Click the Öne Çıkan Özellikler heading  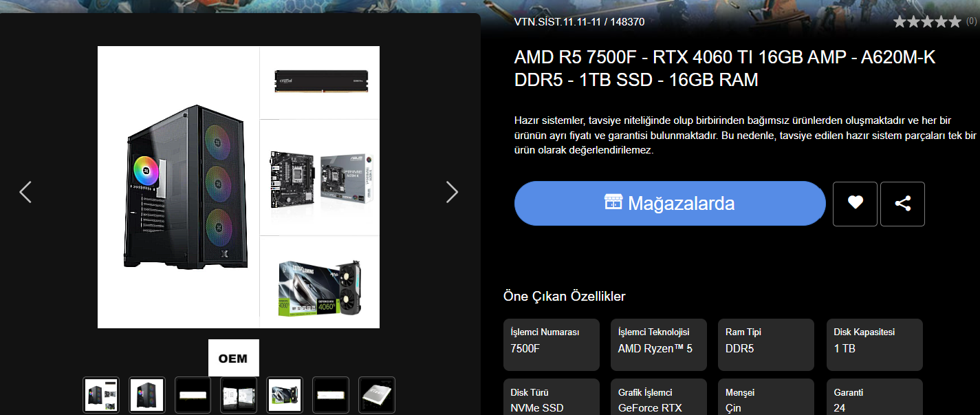(565, 297)
